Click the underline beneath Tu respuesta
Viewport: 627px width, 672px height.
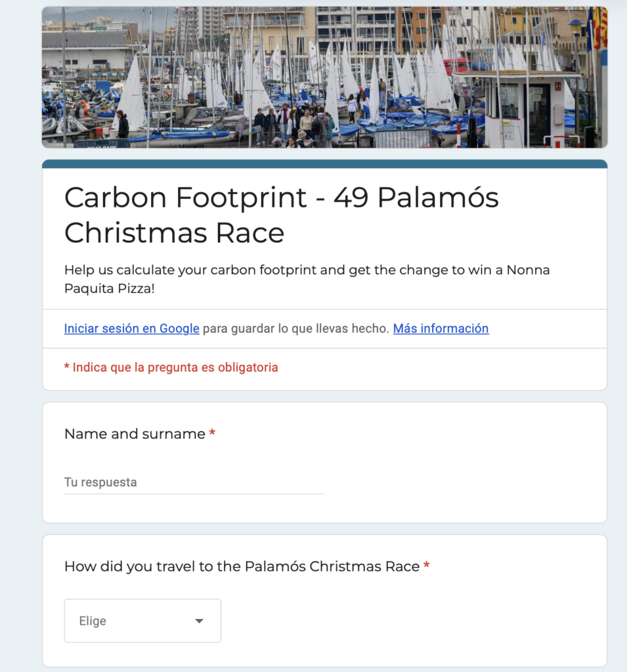[x=194, y=493]
